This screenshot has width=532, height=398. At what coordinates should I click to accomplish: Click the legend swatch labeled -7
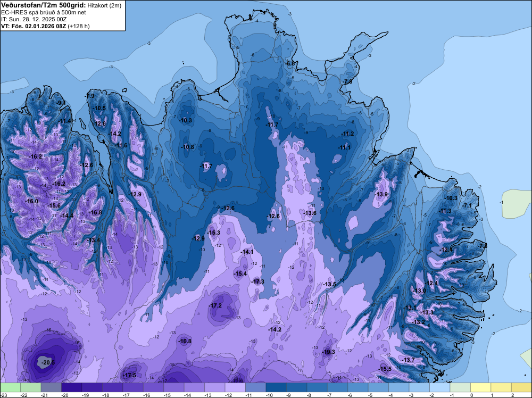pos(338,387)
